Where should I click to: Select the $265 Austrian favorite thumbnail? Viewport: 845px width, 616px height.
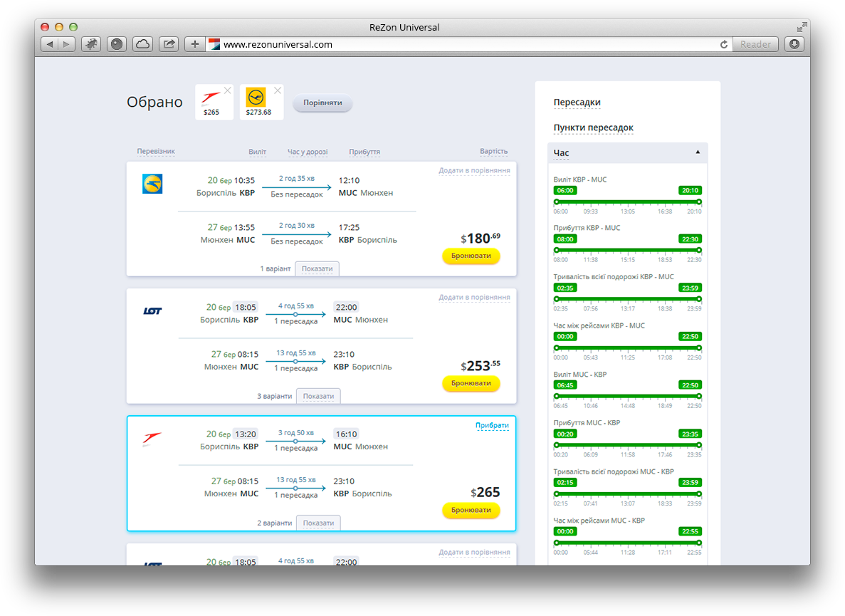point(214,102)
